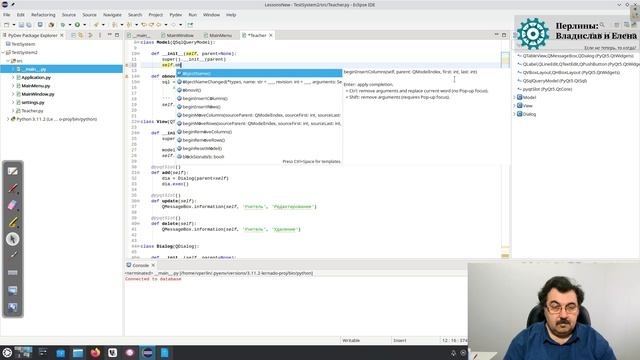The width and height of the screenshot is (640, 360).
Task: Collapse the TestSystem2 project node
Action: pos(3,53)
